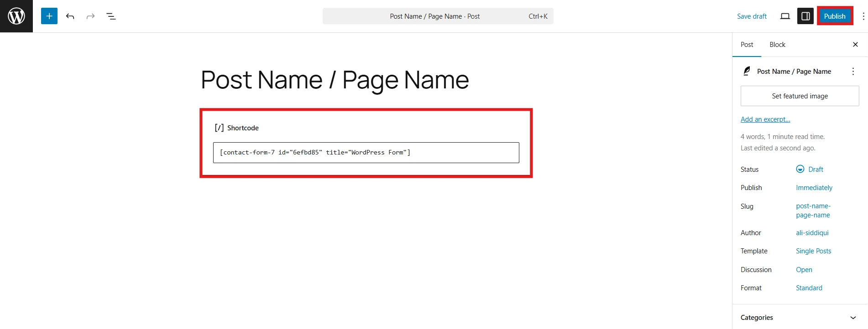Click the 'Last edited a second ago.' text
Viewport: 868px width, 329px height.
pos(778,148)
